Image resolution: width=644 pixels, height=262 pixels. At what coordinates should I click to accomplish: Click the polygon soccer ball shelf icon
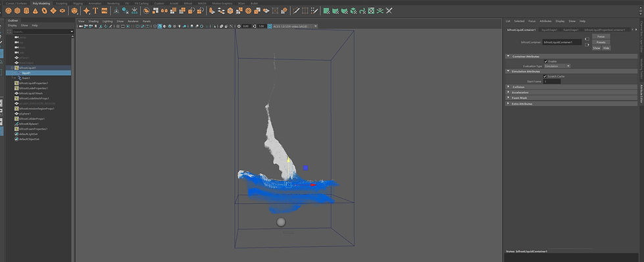point(74,11)
